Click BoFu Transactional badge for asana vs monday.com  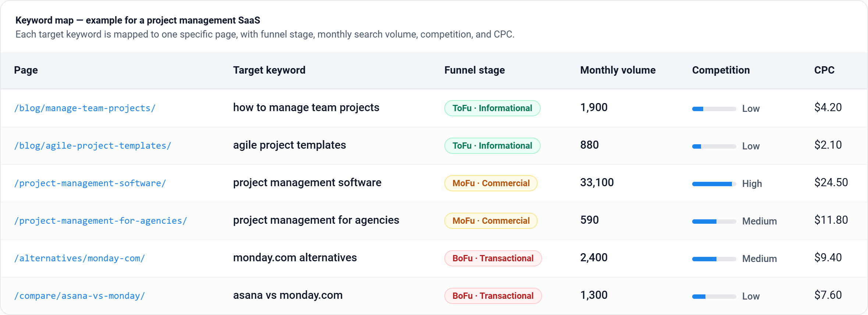[x=493, y=296]
